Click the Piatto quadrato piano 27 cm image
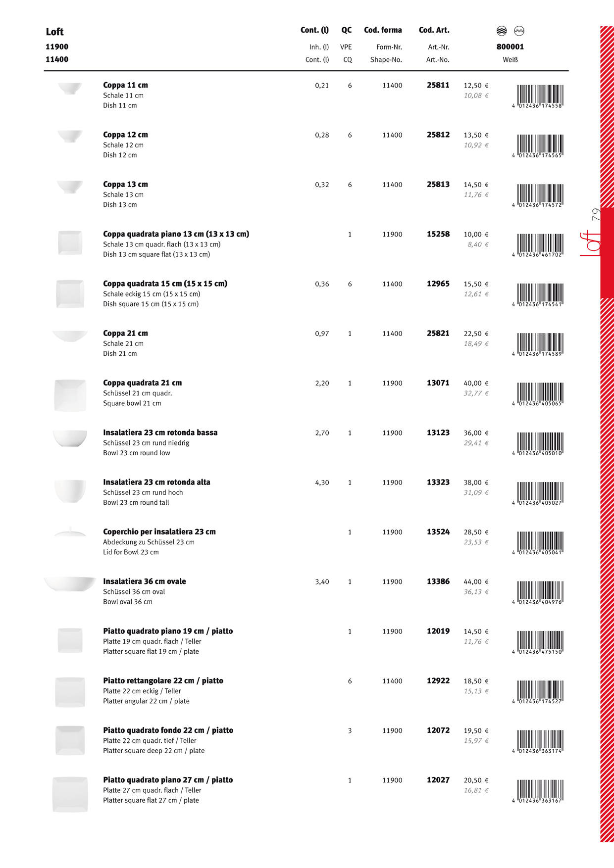 click(x=70, y=794)
